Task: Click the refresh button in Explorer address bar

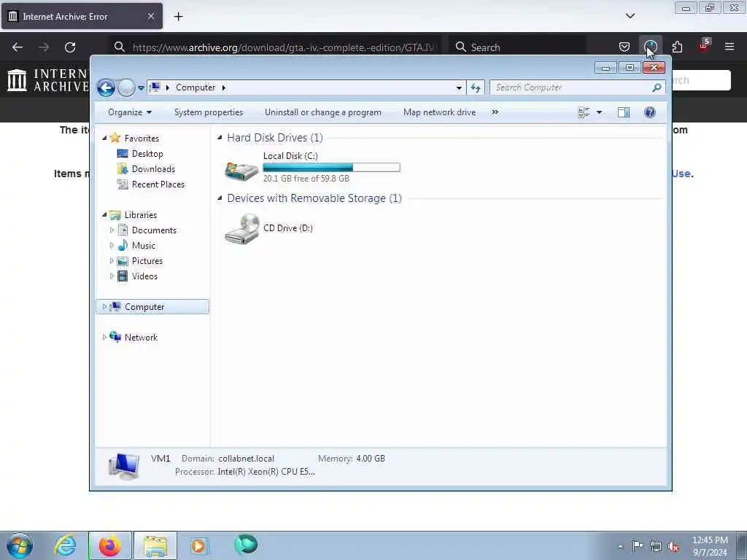Action: (476, 87)
